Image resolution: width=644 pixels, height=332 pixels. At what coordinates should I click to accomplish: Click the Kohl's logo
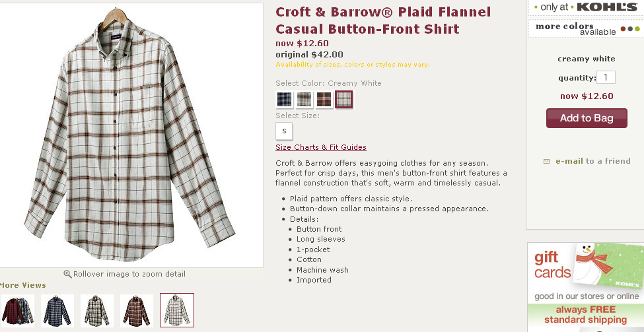click(x=607, y=7)
